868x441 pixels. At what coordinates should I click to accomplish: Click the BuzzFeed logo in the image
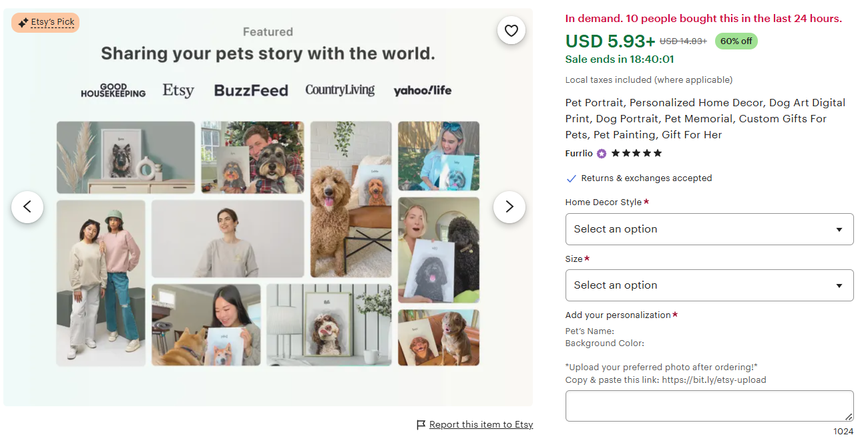pos(251,90)
